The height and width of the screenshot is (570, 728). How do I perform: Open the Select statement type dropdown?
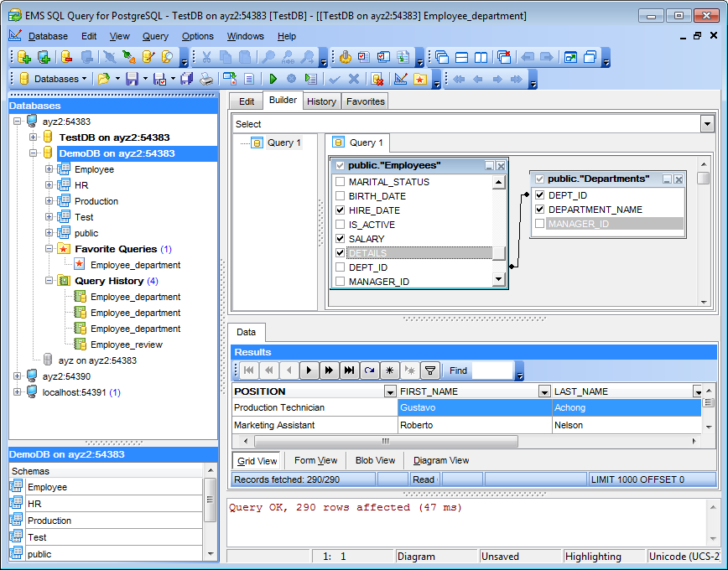(x=706, y=124)
